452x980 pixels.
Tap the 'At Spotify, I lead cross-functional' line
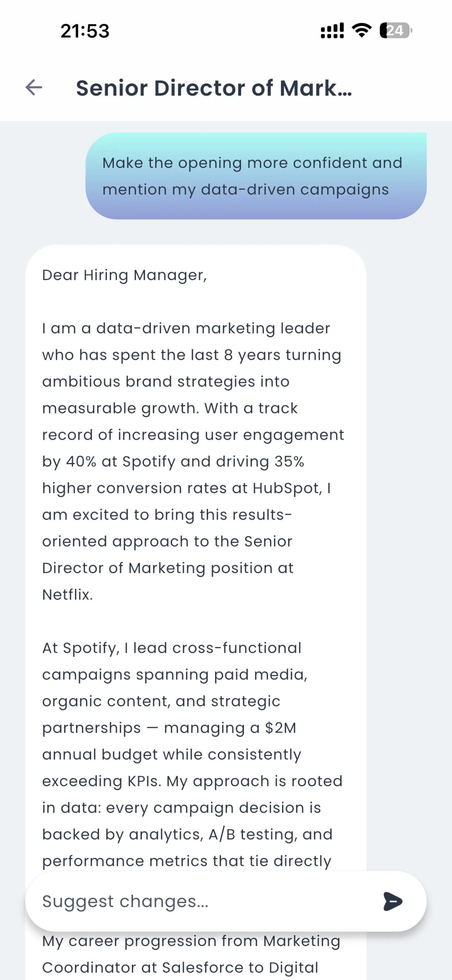click(172, 648)
